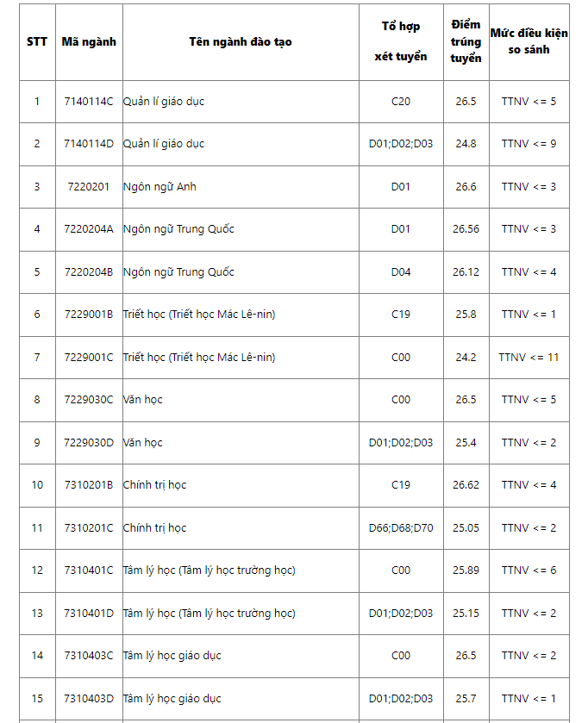This screenshot has width=588, height=723.
Task: Click the "Tổ hợp xét tuyển" header
Action: tap(401, 41)
